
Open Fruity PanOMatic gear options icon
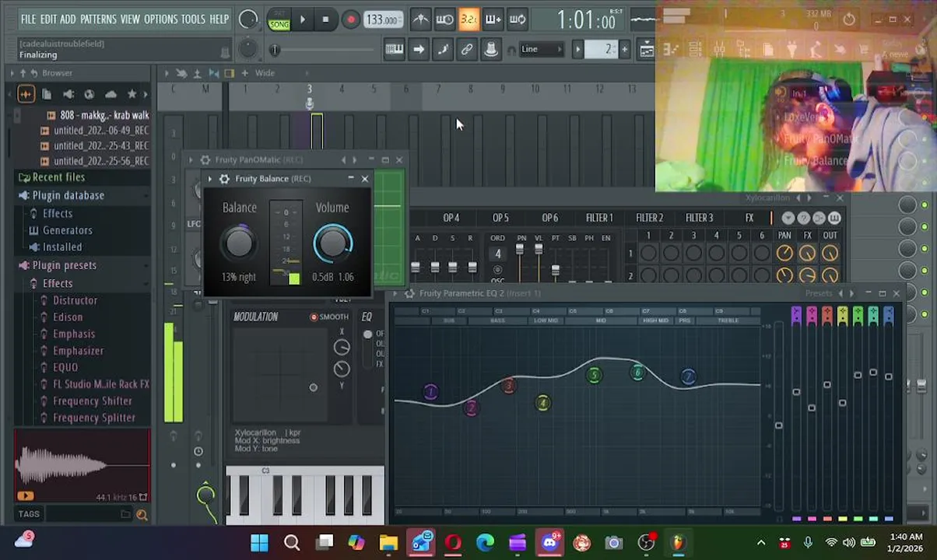coord(205,160)
